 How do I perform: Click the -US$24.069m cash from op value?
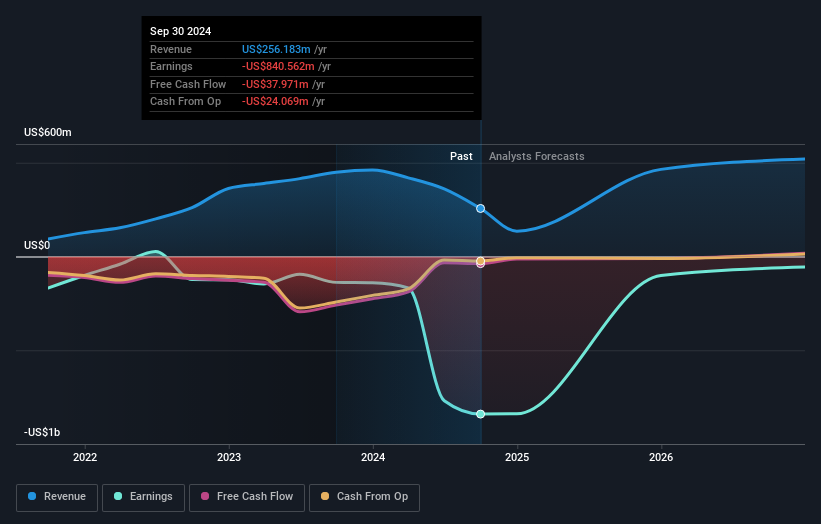(275, 102)
